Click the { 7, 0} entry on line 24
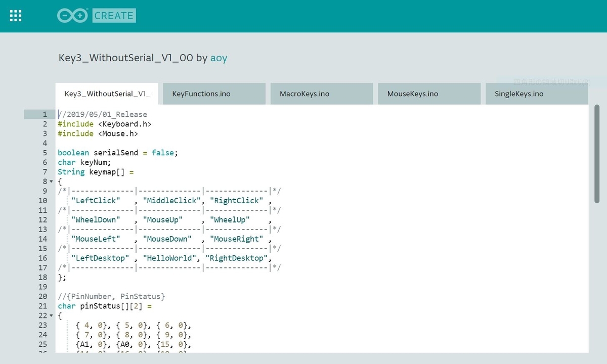 coord(92,335)
